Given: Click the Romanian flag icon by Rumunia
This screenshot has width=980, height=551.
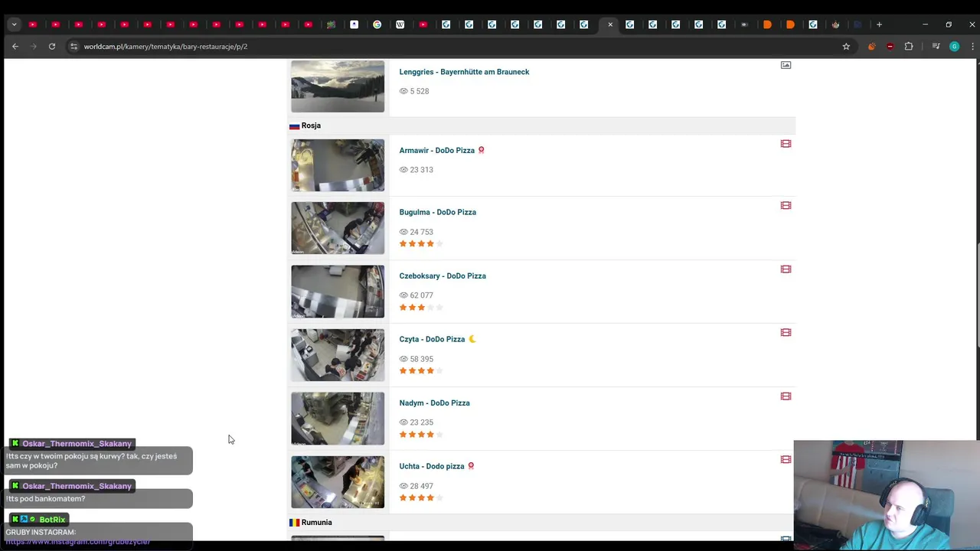Looking at the screenshot, I should [x=294, y=523].
